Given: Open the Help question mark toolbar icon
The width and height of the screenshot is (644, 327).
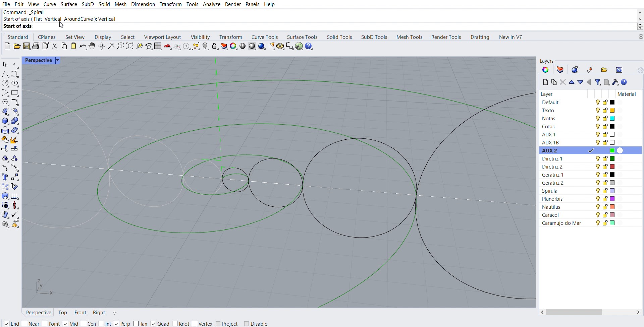Looking at the screenshot, I should (x=309, y=46).
